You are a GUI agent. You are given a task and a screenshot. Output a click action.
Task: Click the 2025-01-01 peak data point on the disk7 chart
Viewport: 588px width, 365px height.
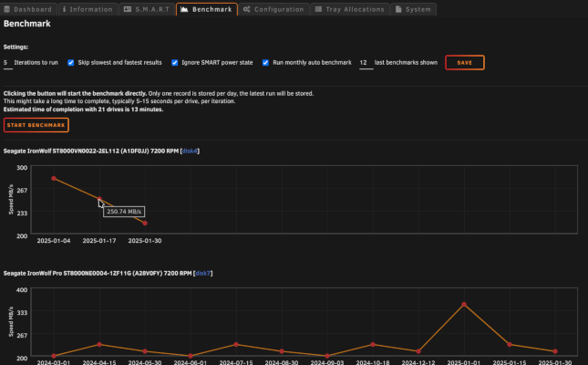coord(464,305)
